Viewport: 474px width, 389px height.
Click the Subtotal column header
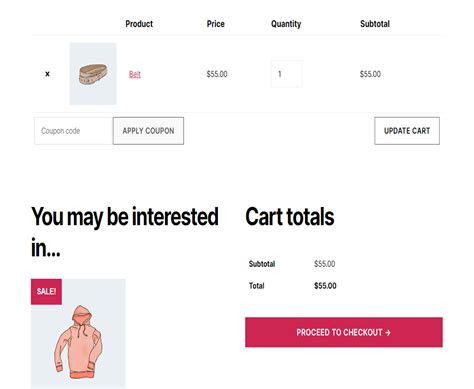click(375, 24)
